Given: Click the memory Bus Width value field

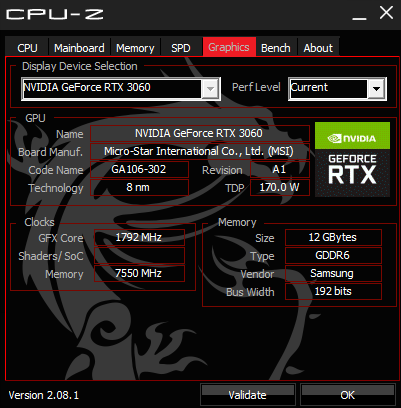Looking at the screenshot, I should [333, 291].
